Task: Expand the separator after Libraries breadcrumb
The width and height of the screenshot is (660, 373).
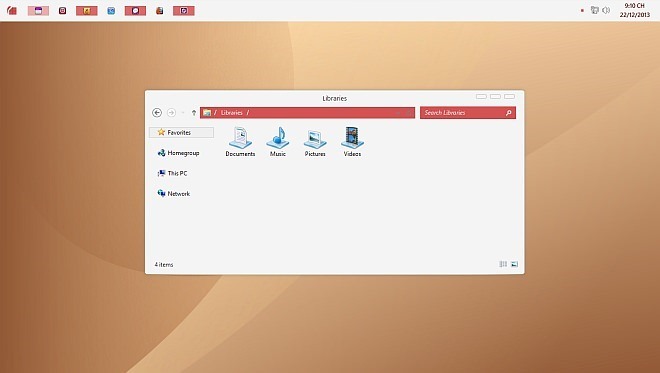Action: pyautogui.click(x=248, y=112)
